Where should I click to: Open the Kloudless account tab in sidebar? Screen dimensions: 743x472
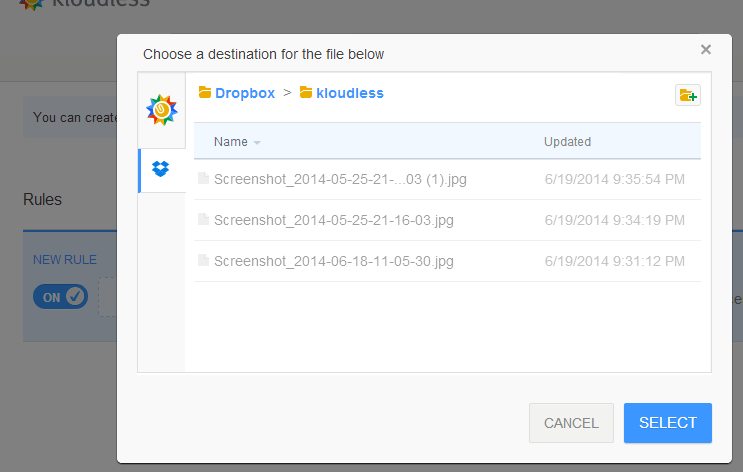[x=162, y=110]
